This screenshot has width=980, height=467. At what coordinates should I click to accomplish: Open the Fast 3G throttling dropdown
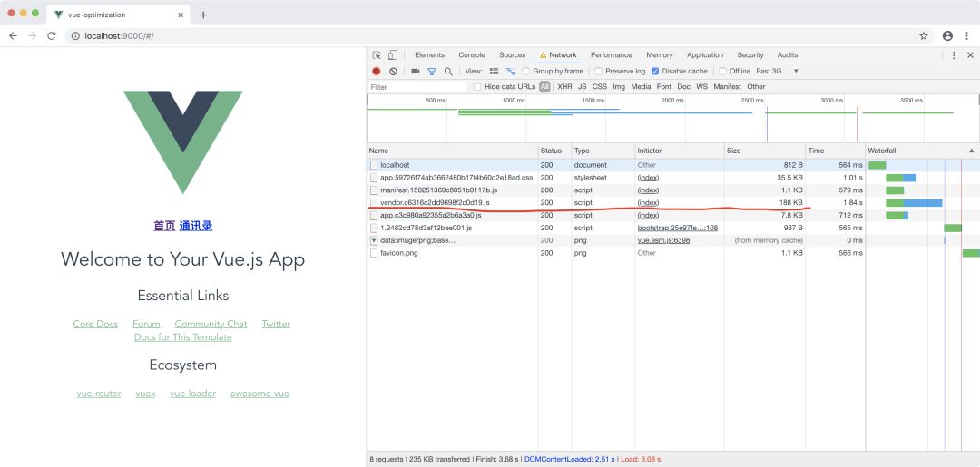tap(778, 71)
